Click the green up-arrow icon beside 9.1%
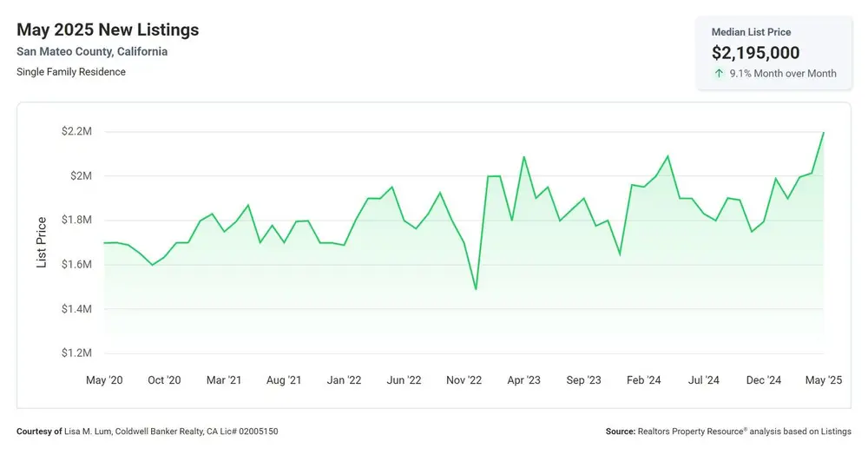This screenshot has height=455, width=868. (x=719, y=73)
